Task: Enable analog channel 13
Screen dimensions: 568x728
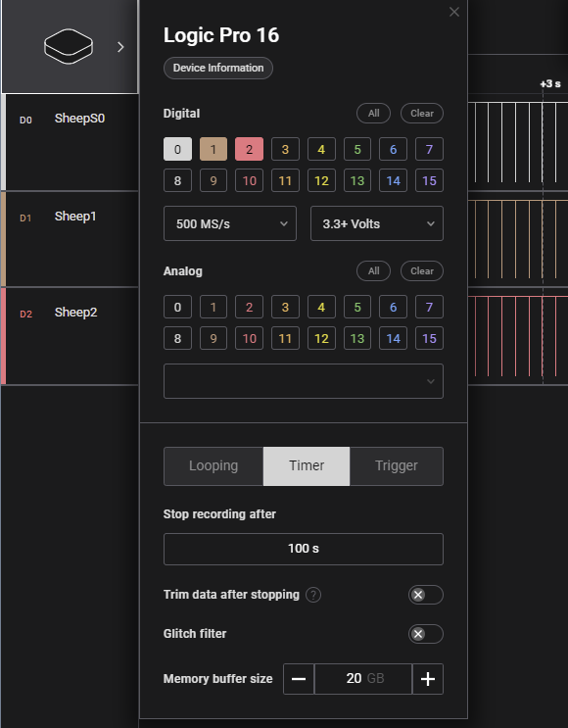Action: [x=357, y=338]
